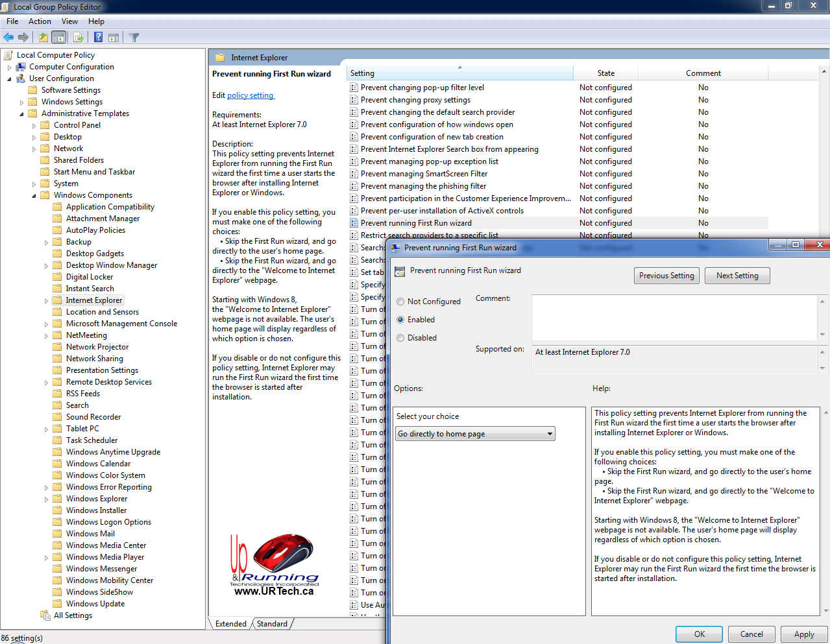Viewport: 830px width, 644px height.
Task: Select the Enabled radio button
Action: click(400, 320)
